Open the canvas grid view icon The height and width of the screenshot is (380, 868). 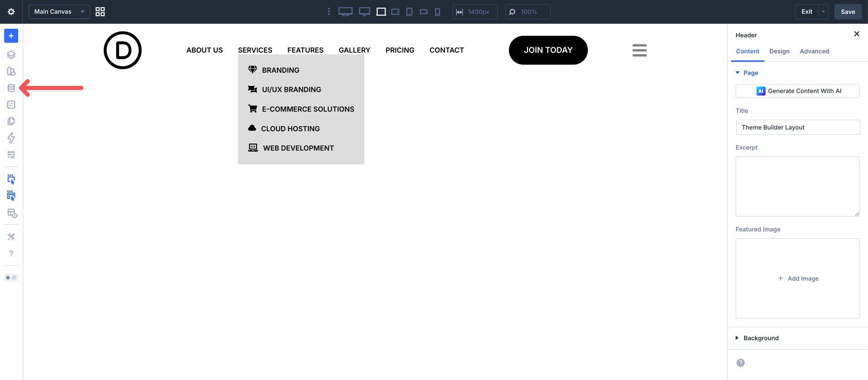tap(100, 12)
